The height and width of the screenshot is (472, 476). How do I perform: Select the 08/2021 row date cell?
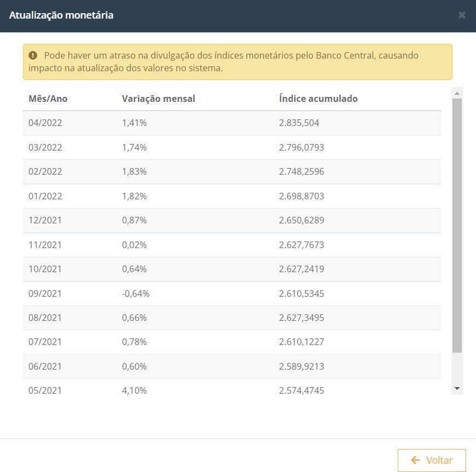coord(45,318)
